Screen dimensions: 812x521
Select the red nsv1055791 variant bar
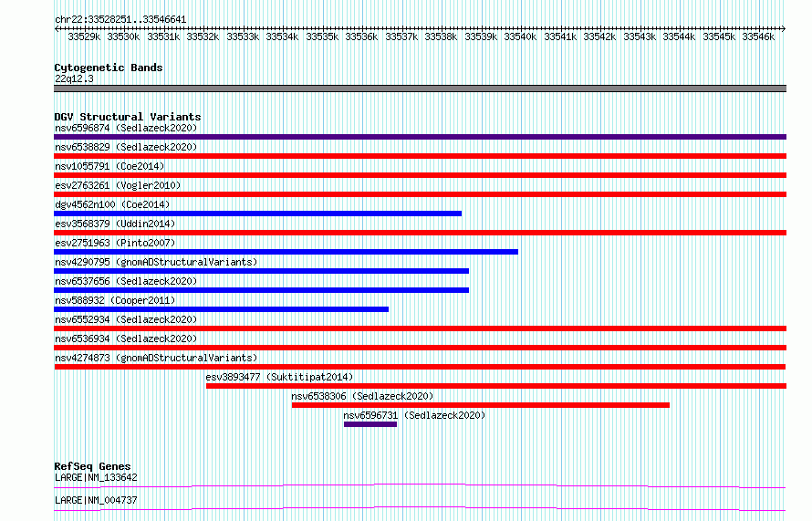420,175
